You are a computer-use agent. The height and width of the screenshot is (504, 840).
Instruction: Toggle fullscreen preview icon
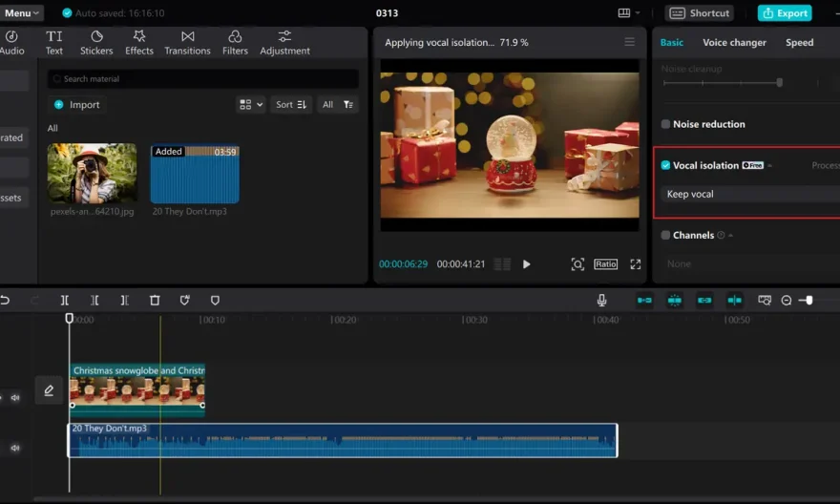click(x=636, y=264)
